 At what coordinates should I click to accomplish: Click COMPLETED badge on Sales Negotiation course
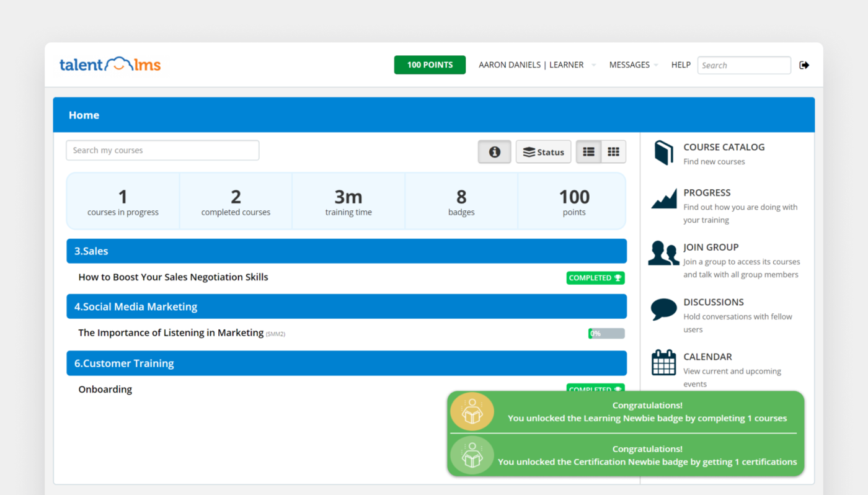tap(595, 278)
